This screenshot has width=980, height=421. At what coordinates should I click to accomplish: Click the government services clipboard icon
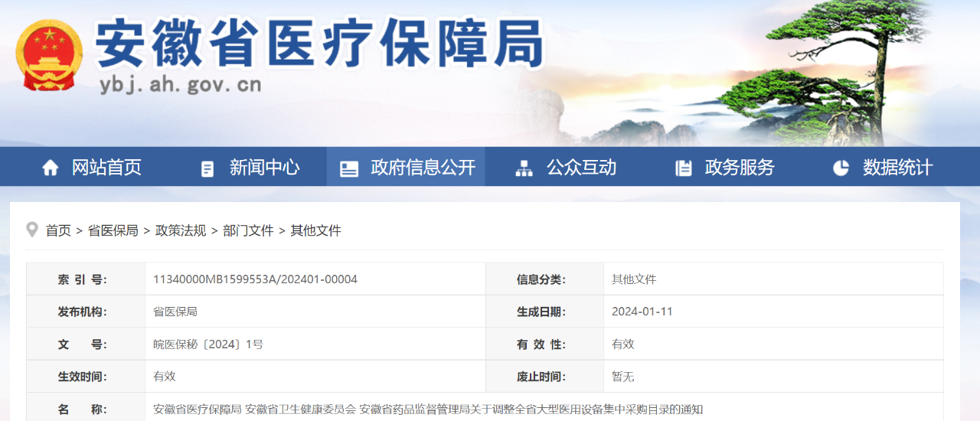pyautogui.click(x=684, y=168)
